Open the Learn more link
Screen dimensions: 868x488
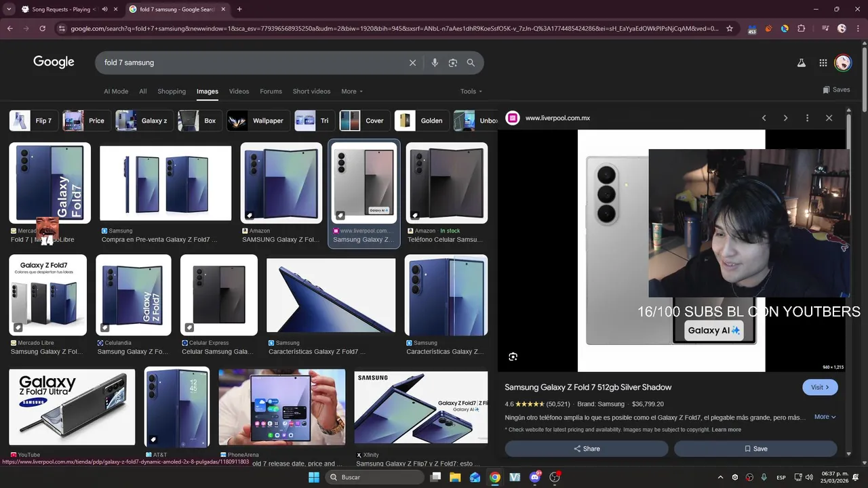[x=726, y=430]
